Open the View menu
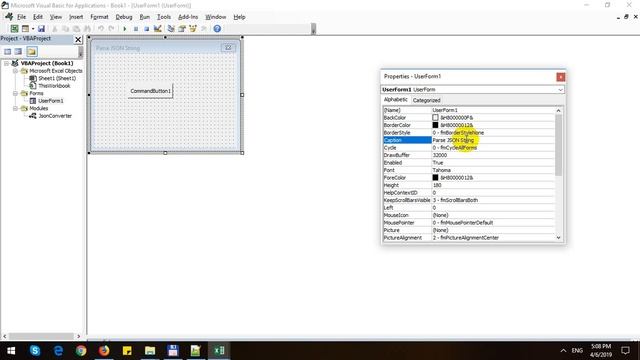Screen dimensions: 640x360 coord(56,17)
